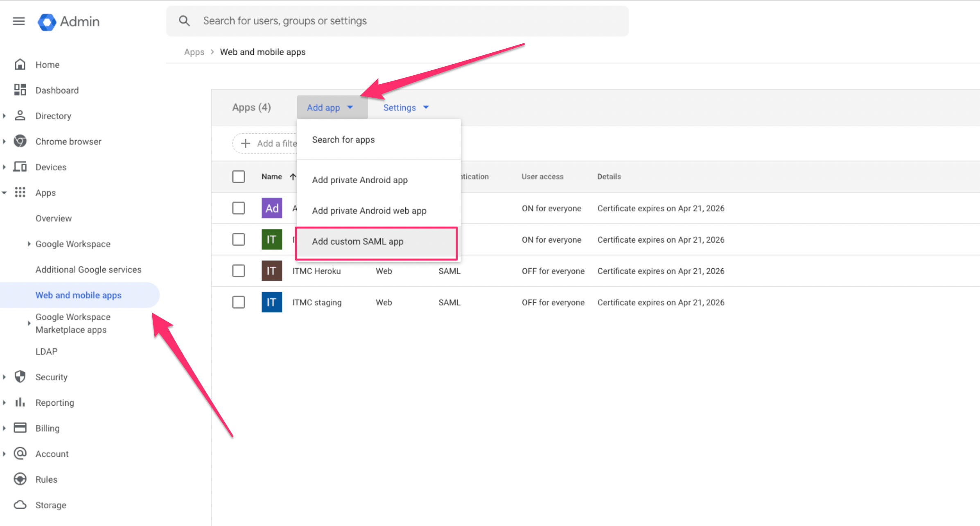
Task: Choose Search for apps menu item
Action: (x=379, y=140)
